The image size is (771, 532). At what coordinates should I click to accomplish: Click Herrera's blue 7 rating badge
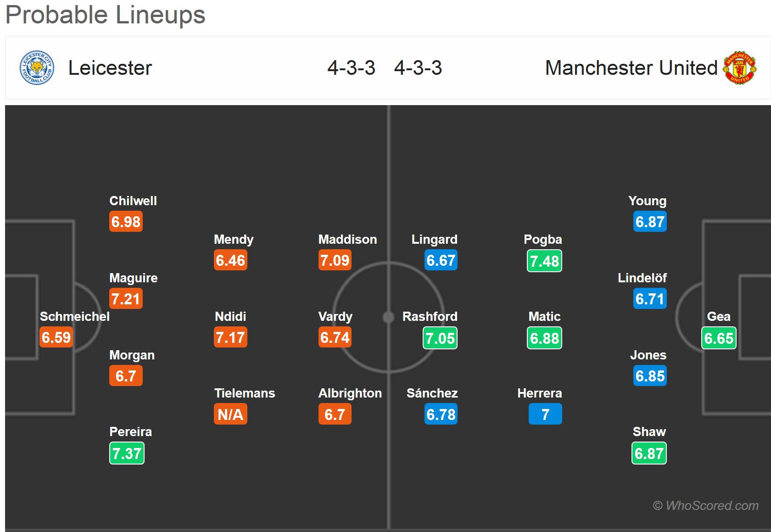click(545, 414)
